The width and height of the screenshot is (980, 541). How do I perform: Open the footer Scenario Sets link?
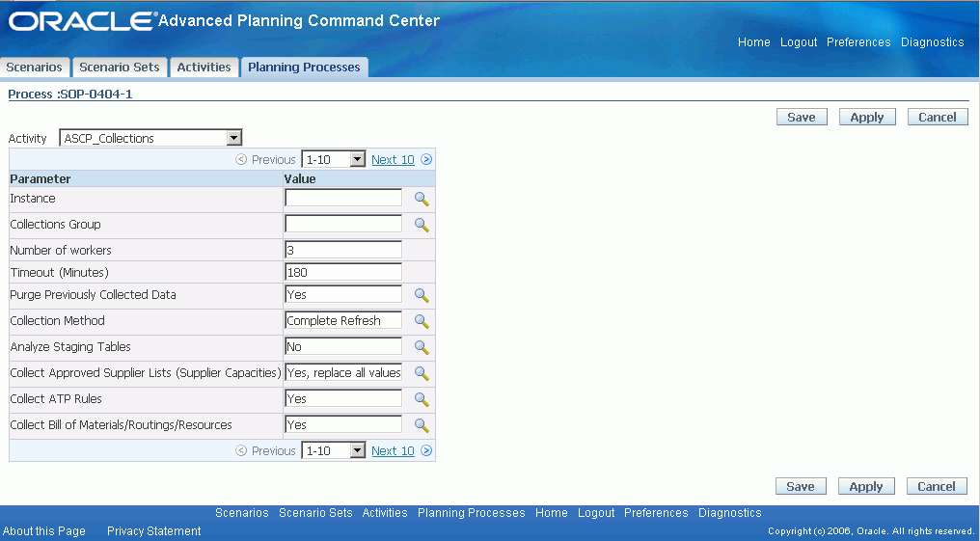point(315,513)
